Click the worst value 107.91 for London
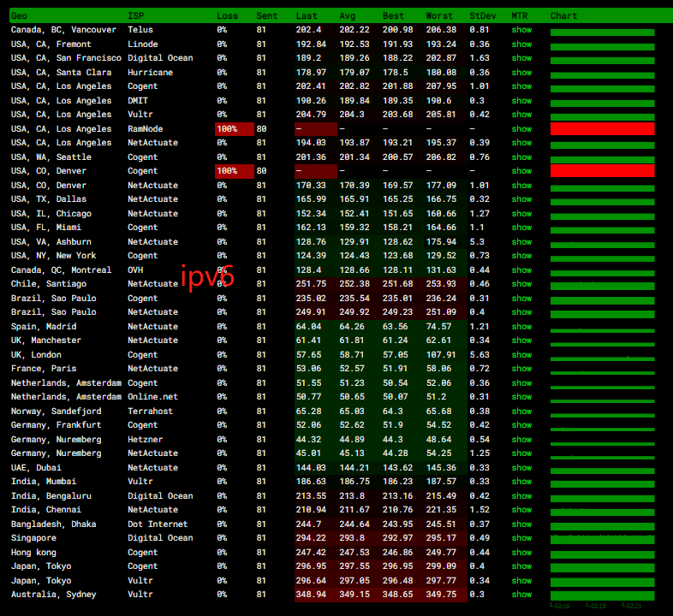 pos(441,355)
